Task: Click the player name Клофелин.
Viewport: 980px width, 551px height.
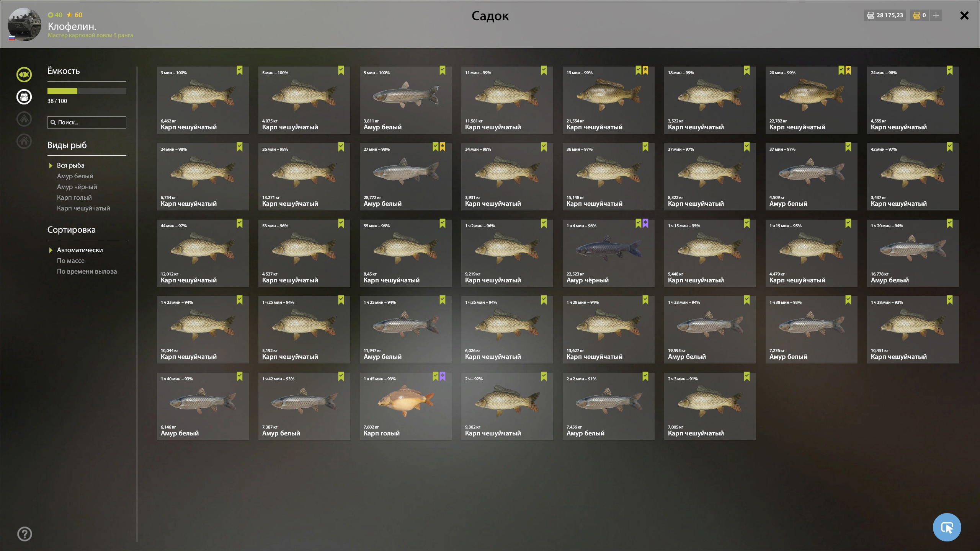Action: 72,26
